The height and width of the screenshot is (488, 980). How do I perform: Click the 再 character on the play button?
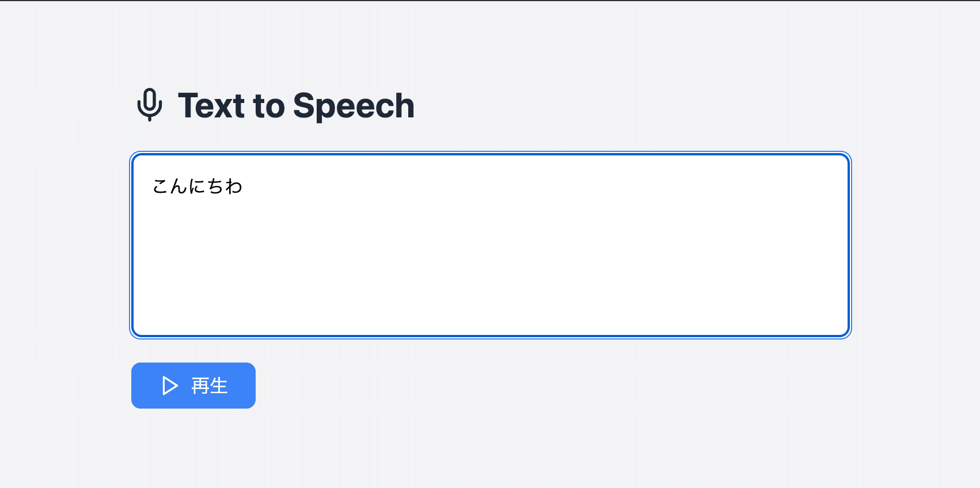[200, 386]
